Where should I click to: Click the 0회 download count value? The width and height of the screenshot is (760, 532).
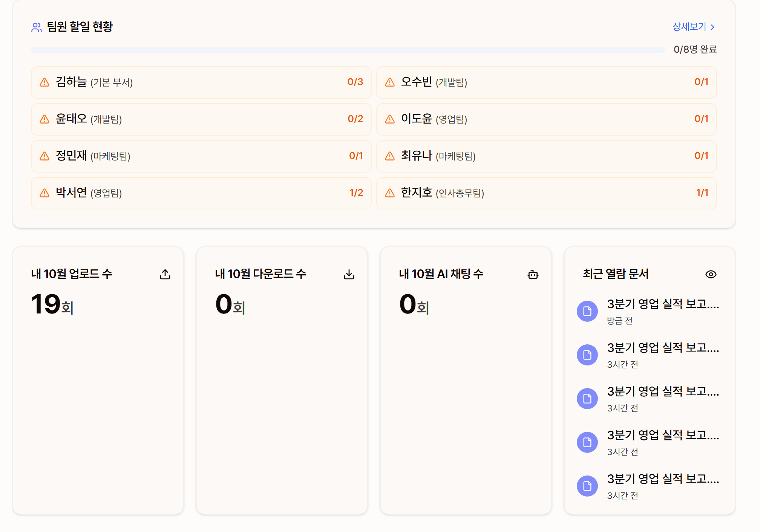click(230, 304)
